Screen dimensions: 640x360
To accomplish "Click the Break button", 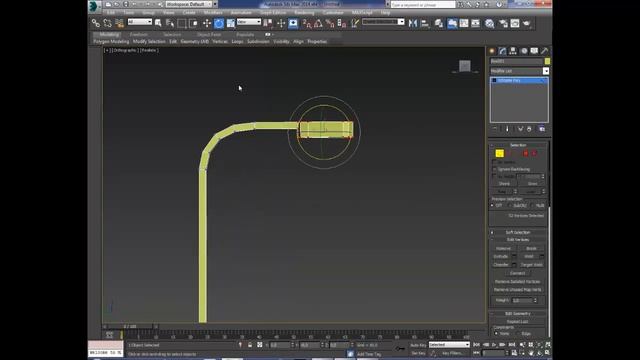I will coord(531,248).
